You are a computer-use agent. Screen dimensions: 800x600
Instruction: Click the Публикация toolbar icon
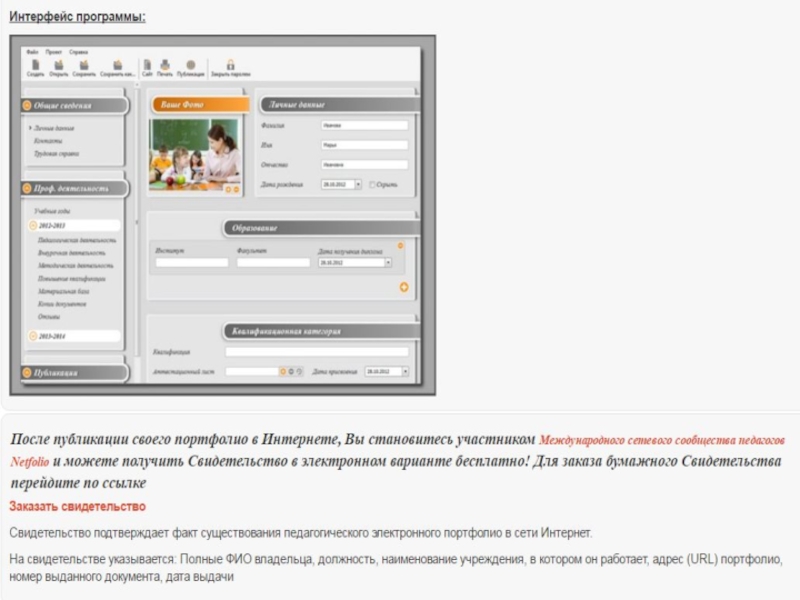(190, 65)
